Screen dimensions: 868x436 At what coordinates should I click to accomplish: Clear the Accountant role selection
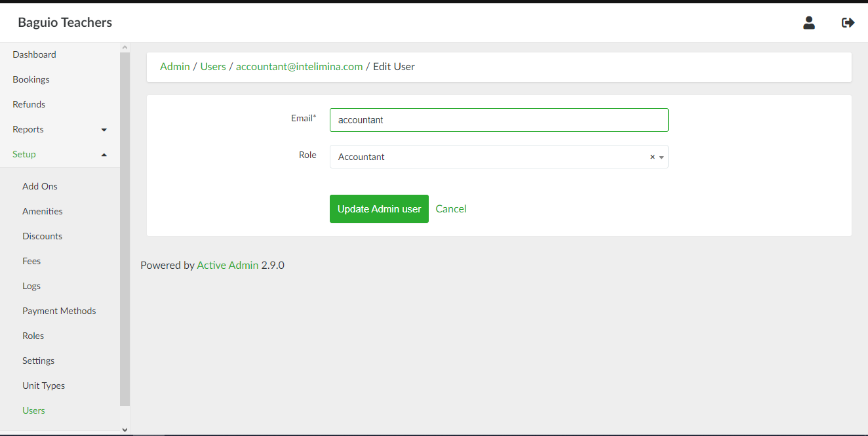[x=652, y=157]
